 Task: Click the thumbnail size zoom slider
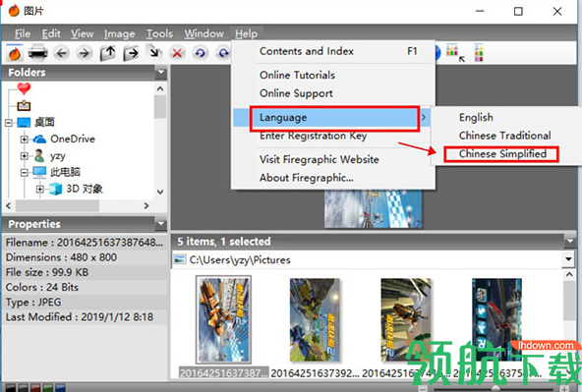click(495, 388)
